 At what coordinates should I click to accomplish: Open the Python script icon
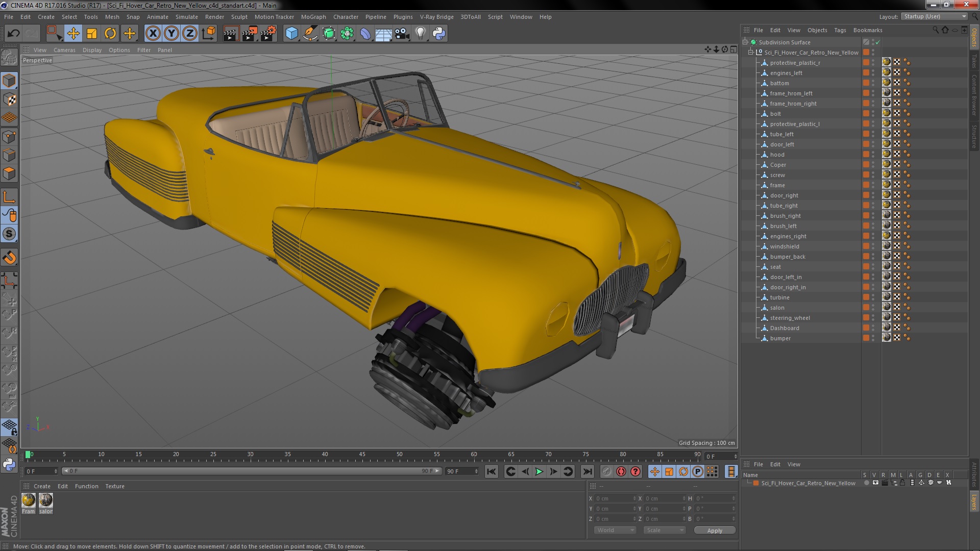438,34
